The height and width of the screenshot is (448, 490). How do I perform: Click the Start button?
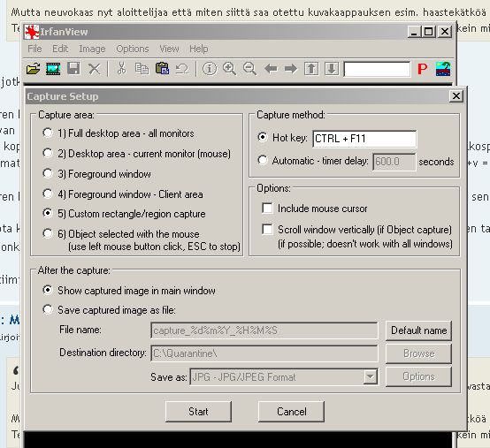pyautogui.click(x=198, y=412)
